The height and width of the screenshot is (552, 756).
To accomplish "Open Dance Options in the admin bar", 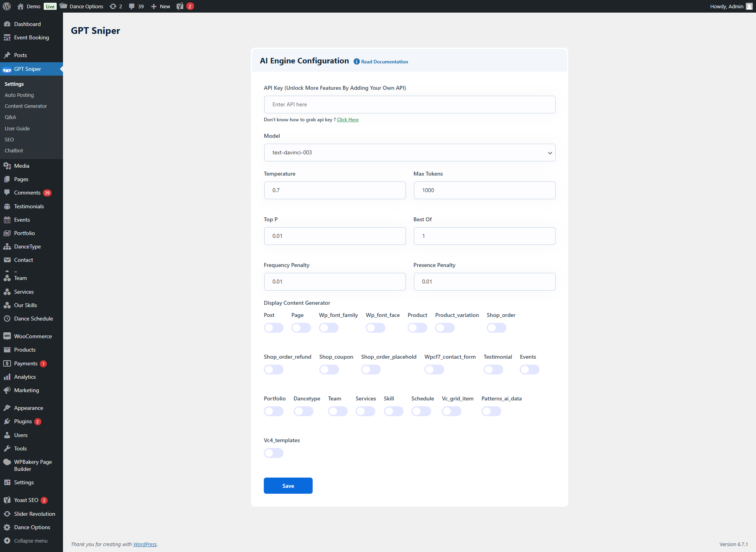I will click(82, 6).
